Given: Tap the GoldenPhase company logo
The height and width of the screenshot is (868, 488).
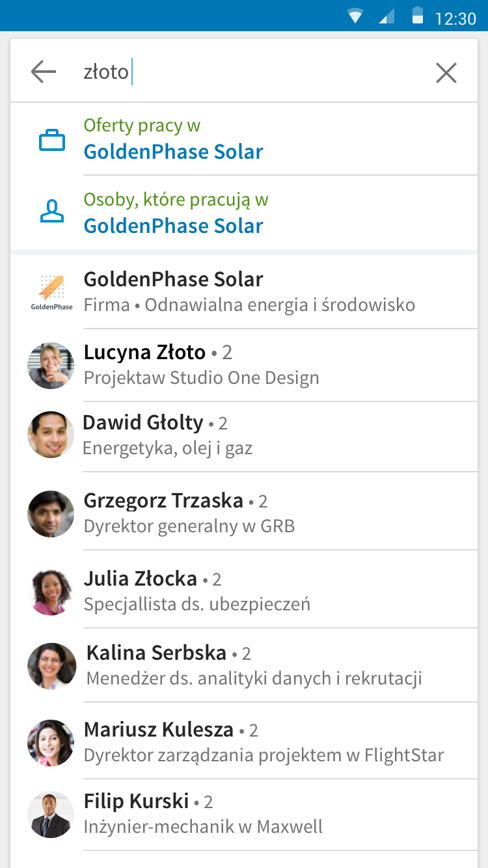Looking at the screenshot, I should click(x=51, y=292).
